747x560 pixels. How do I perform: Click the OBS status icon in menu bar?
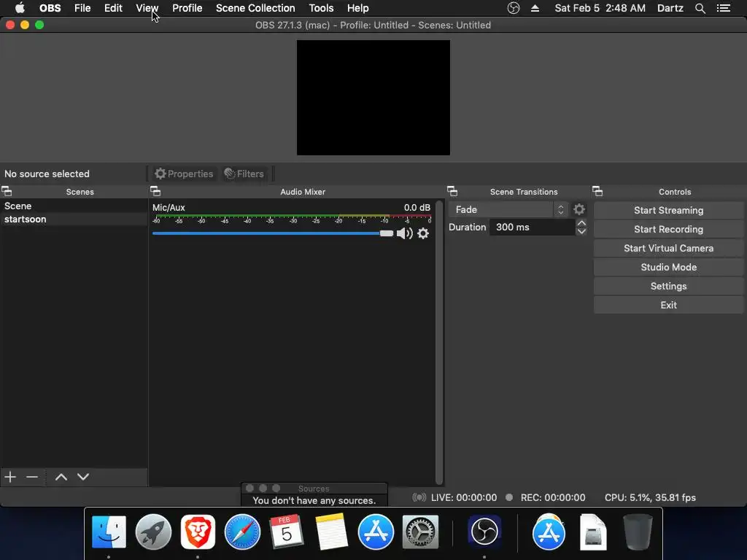click(x=513, y=8)
